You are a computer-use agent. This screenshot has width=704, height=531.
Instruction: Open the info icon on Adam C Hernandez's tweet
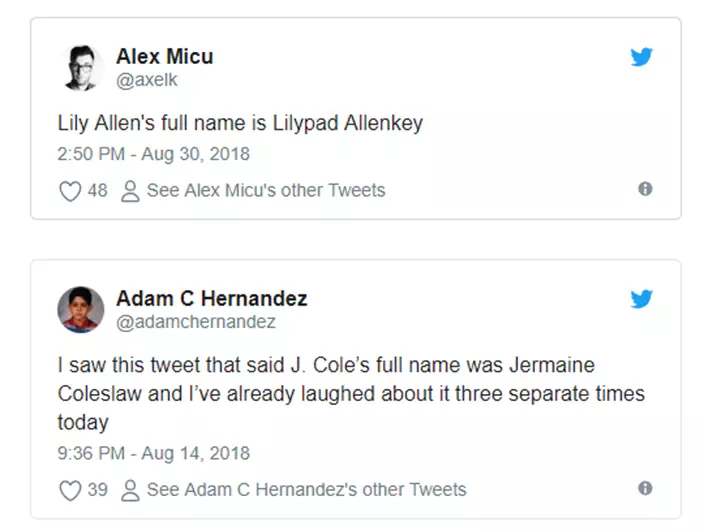click(x=645, y=488)
